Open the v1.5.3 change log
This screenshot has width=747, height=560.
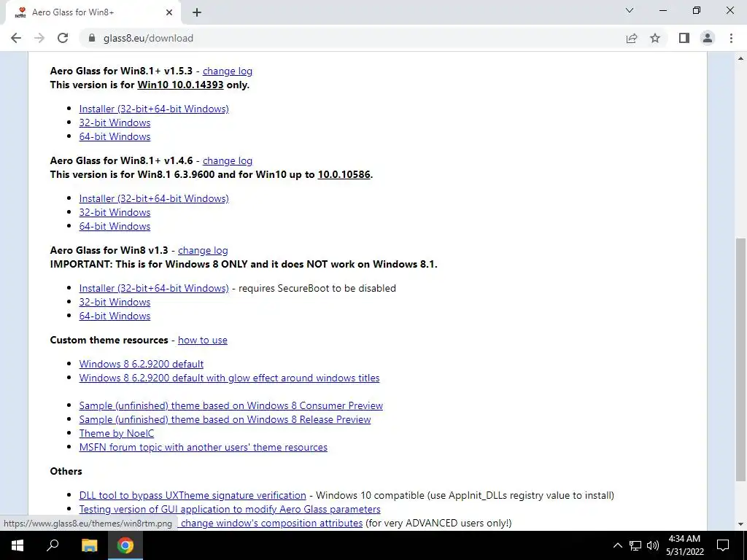click(228, 71)
